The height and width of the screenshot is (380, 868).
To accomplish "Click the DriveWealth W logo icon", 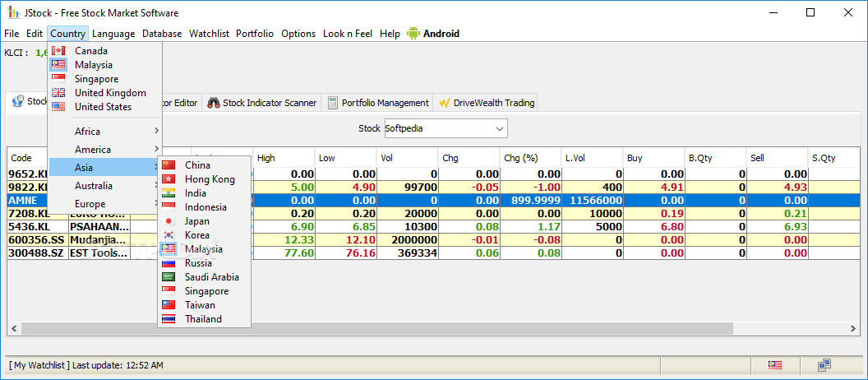I will (444, 103).
